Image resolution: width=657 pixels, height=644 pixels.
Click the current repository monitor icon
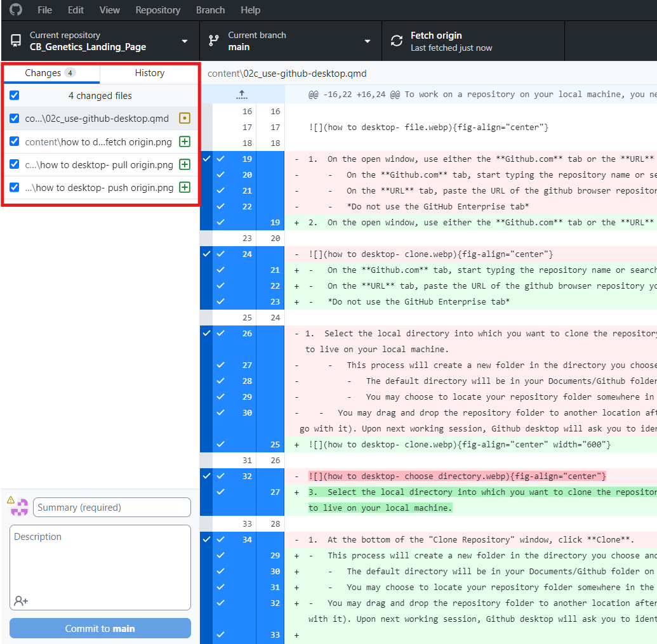tap(16, 41)
